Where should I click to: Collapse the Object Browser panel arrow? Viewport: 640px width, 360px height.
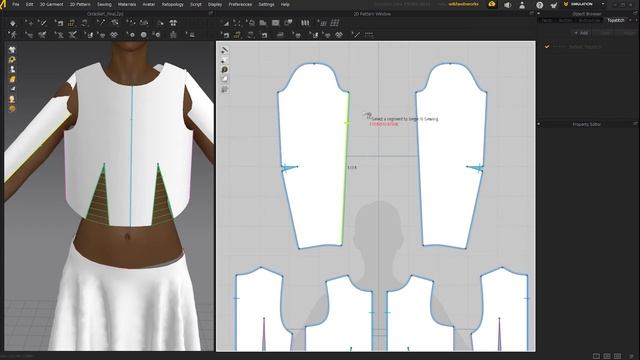(x=539, y=14)
